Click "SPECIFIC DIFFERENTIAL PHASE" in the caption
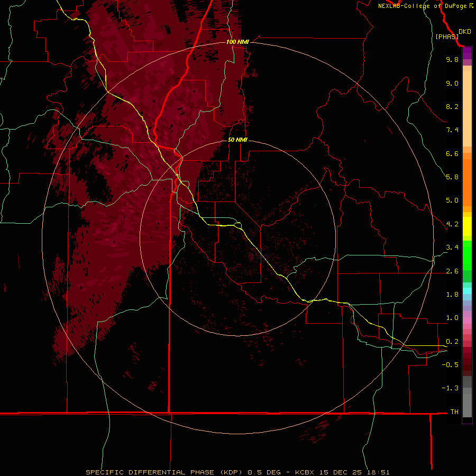This screenshot has width=476, height=476. click(150, 472)
